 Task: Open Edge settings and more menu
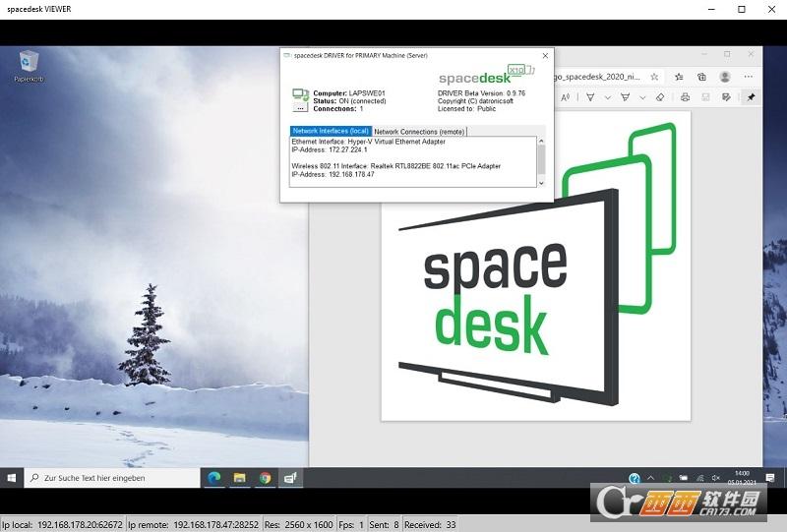[x=749, y=77]
